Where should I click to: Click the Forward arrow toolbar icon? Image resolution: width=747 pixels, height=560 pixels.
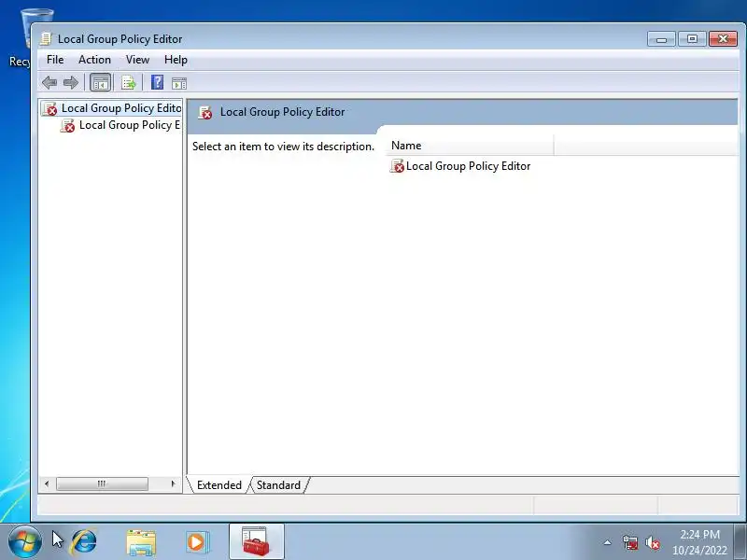pos(71,83)
